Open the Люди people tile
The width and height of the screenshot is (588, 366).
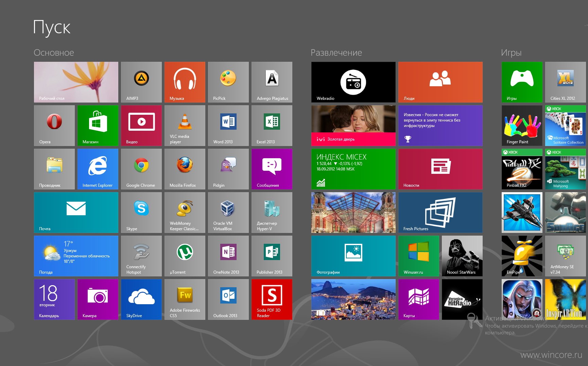coord(440,82)
